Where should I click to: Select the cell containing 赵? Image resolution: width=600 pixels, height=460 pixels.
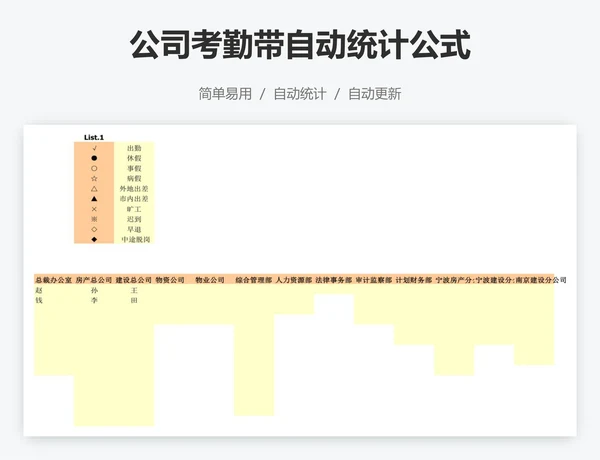[54, 290]
